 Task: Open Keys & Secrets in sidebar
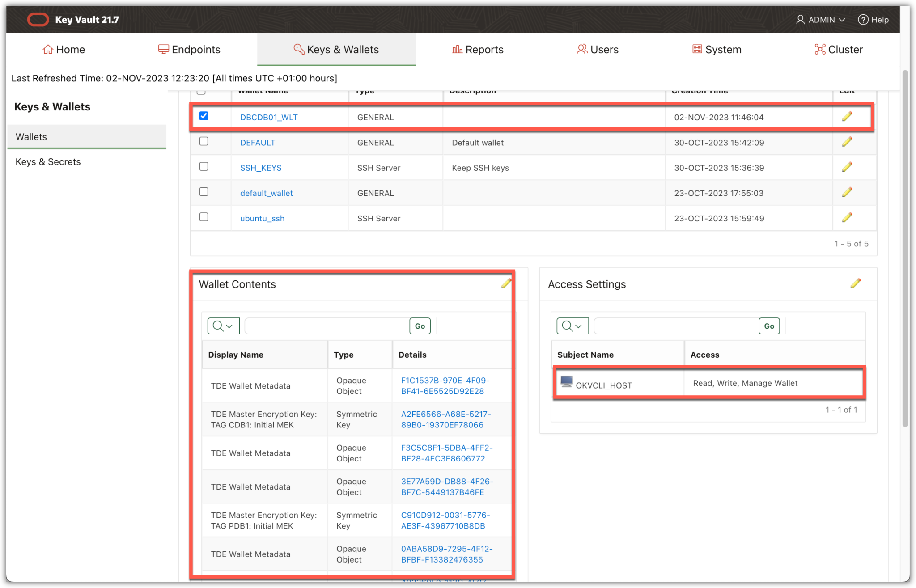click(x=48, y=162)
